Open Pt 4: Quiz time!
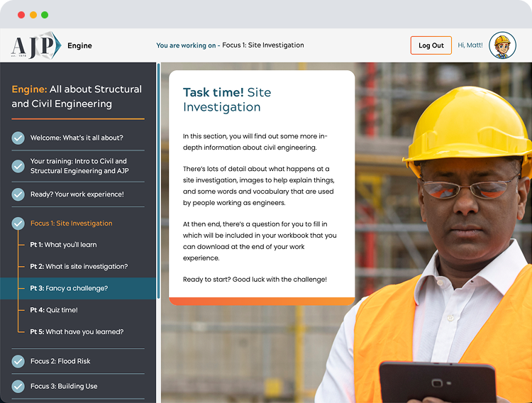Screen dimensions: 532x403 [54, 310]
